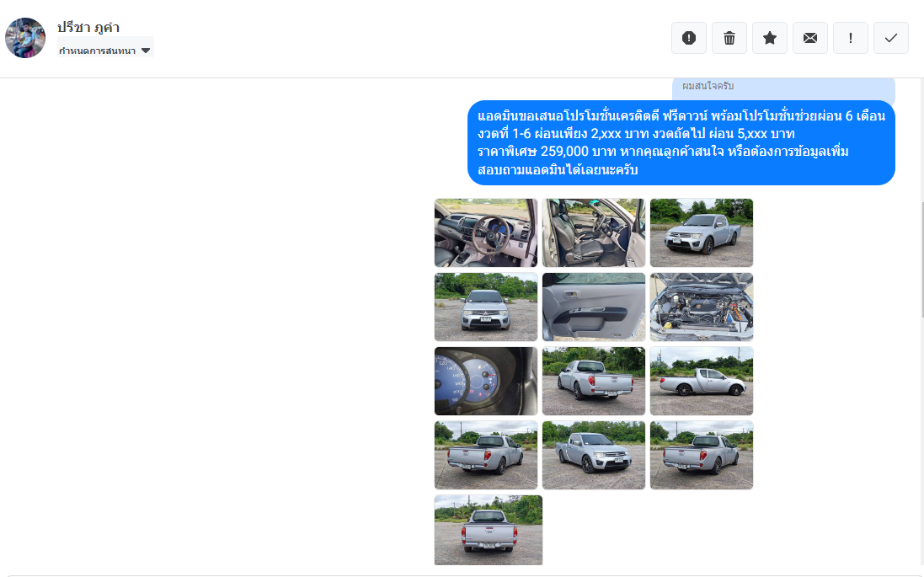Screen dimensions: 924x577
Task: View the door panel photo
Action: tap(594, 307)
